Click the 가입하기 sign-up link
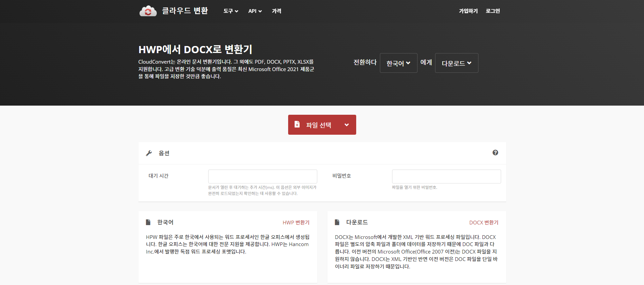 pos(468,11)
